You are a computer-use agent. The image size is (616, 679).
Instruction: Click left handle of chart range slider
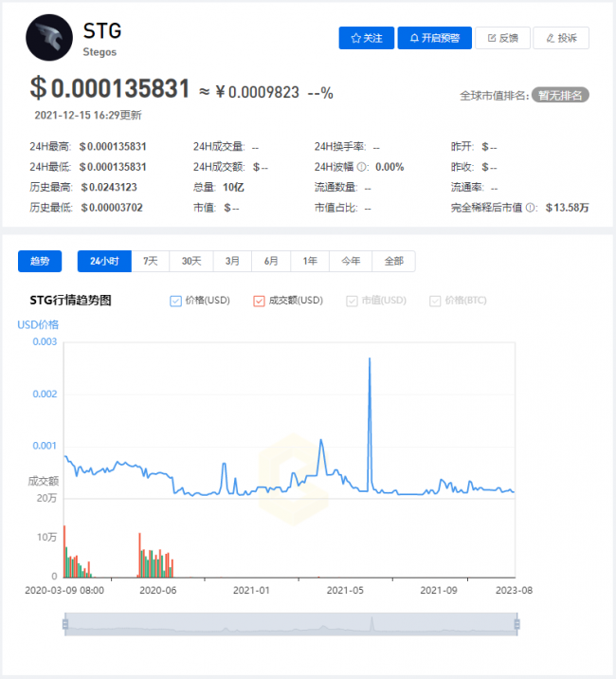(65, 623)
